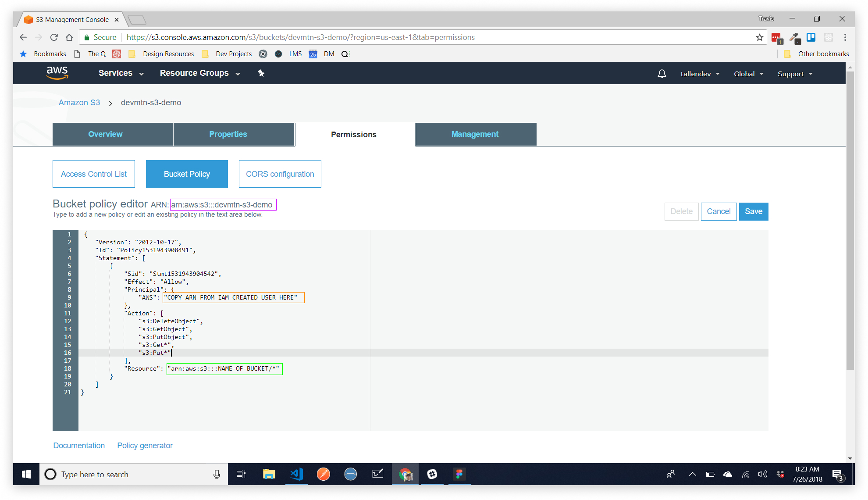This screenshot has height=500, width=868.
Task: Save the bucket policy
Action: click(753, 211)
